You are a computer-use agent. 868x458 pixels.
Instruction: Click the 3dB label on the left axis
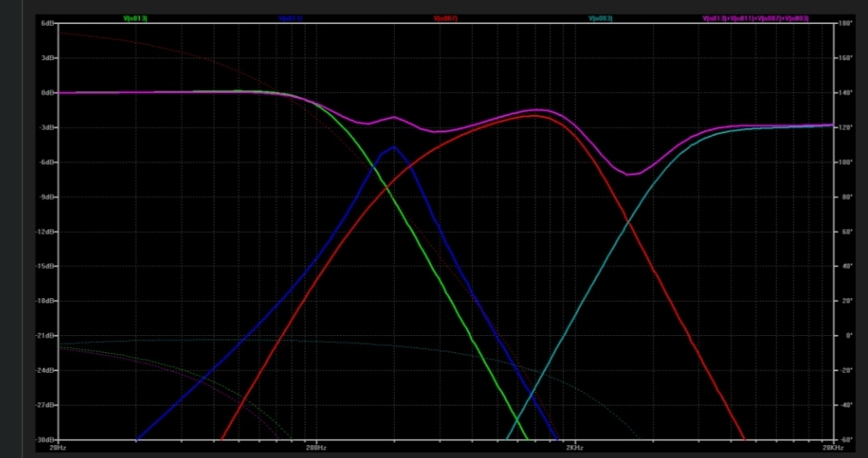tap(47, 58)
